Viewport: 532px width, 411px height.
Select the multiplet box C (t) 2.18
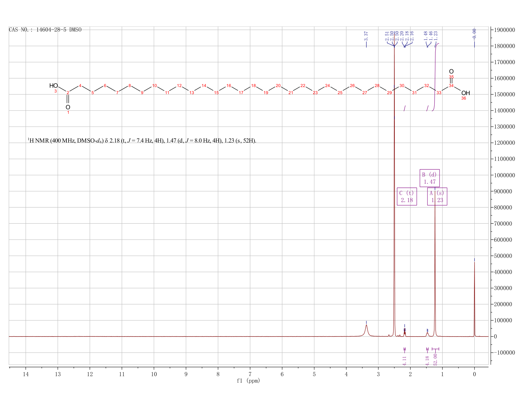(407, 196)
